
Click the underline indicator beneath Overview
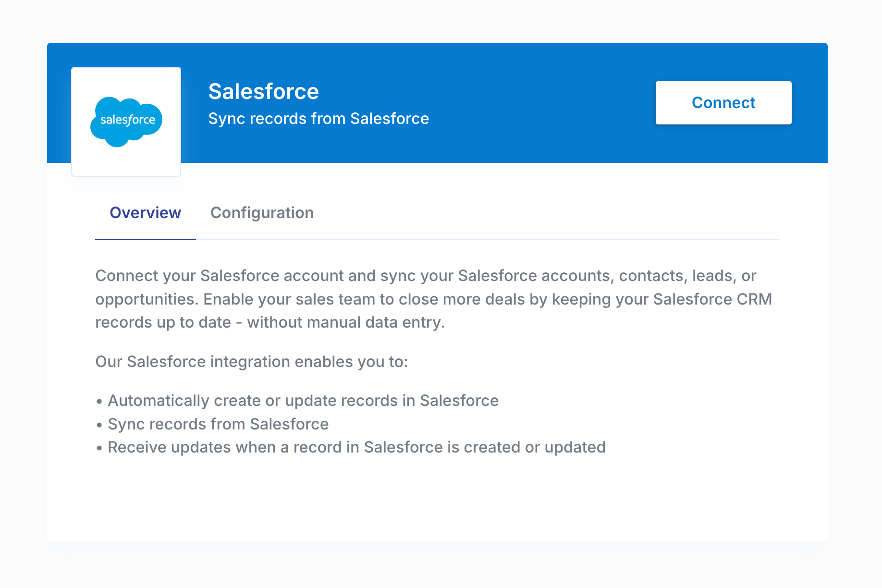[x=145, y=239]
